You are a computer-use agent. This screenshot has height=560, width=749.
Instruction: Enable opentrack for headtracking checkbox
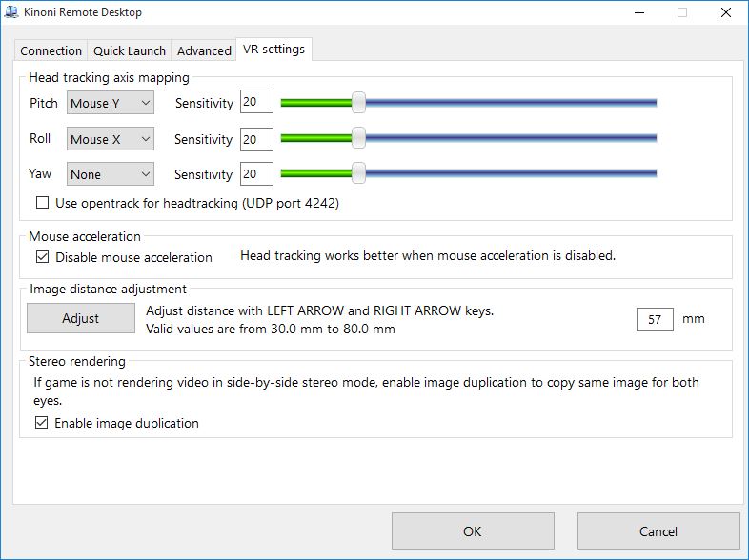(x=42, y=203)
